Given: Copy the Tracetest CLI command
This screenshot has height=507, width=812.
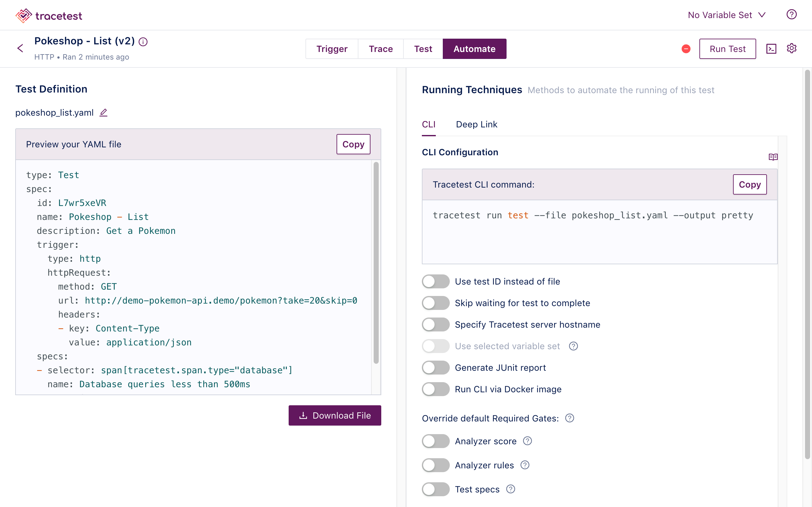Looking at the screenshot, I should [750, 184].
